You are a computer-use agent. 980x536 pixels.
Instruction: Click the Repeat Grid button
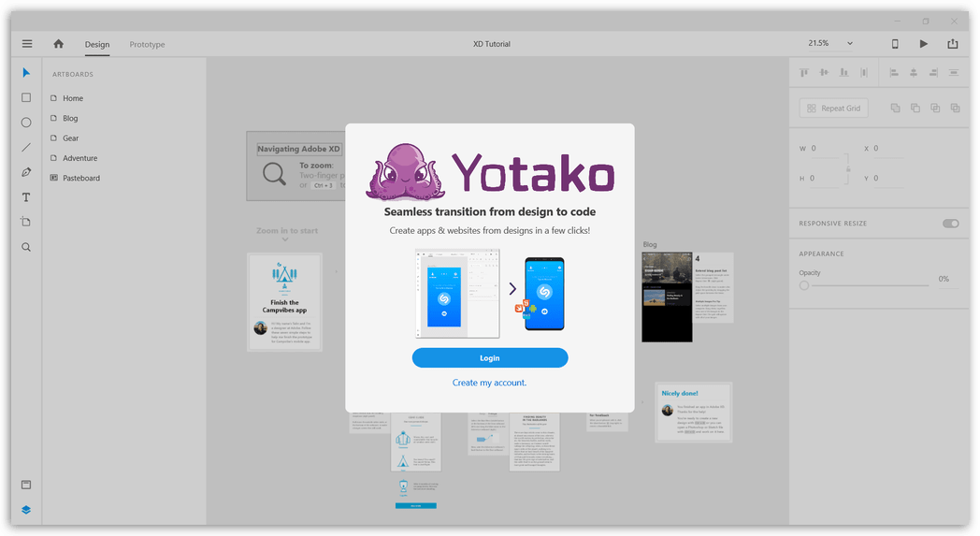click(x=833, y=109)
